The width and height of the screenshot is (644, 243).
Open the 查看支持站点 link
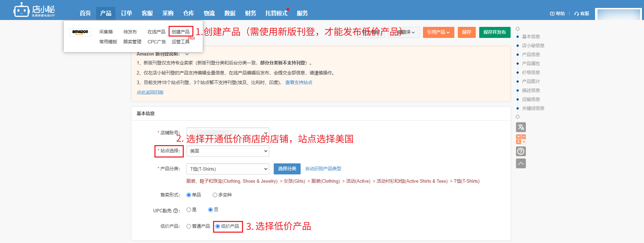coord(299,82)
